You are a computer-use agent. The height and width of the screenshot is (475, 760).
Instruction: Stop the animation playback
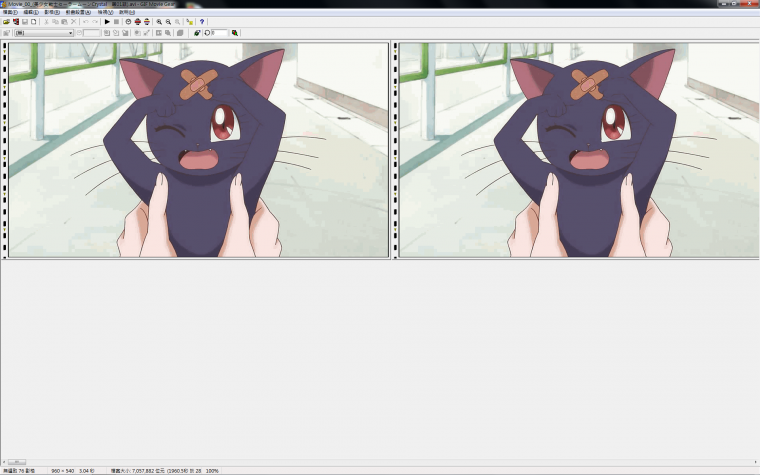116,21
